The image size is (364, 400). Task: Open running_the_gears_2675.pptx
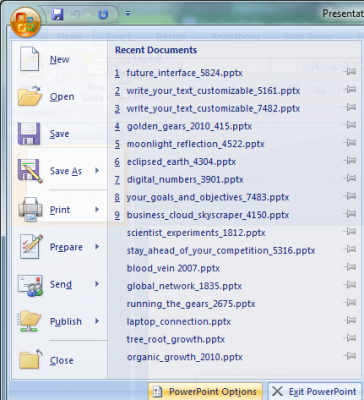[x=191, y=304]
